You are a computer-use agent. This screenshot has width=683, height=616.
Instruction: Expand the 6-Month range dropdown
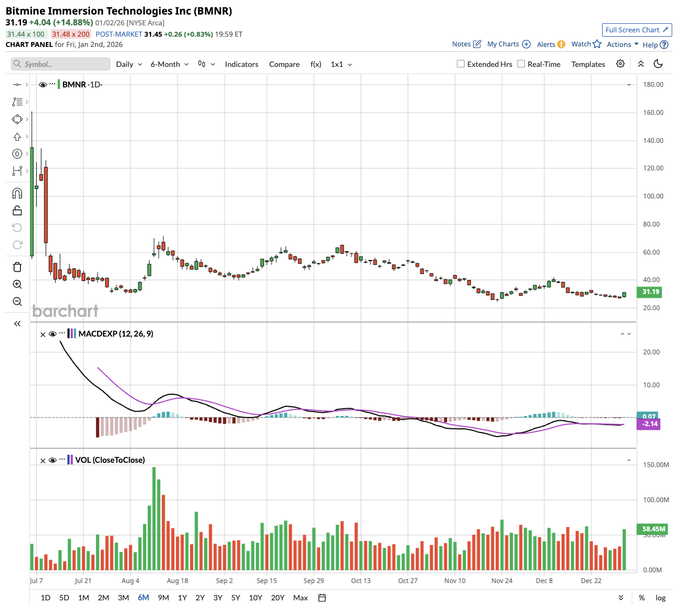[x=169, y=64]
